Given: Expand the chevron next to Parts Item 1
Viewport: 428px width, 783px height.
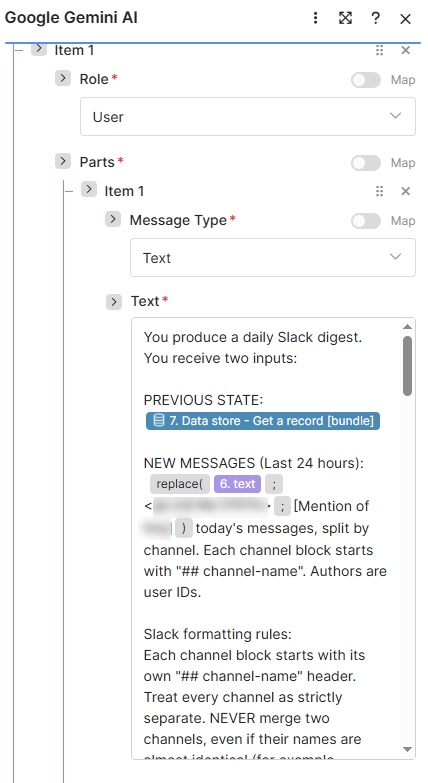Looking at the screenshot, I should coord(89,190).
